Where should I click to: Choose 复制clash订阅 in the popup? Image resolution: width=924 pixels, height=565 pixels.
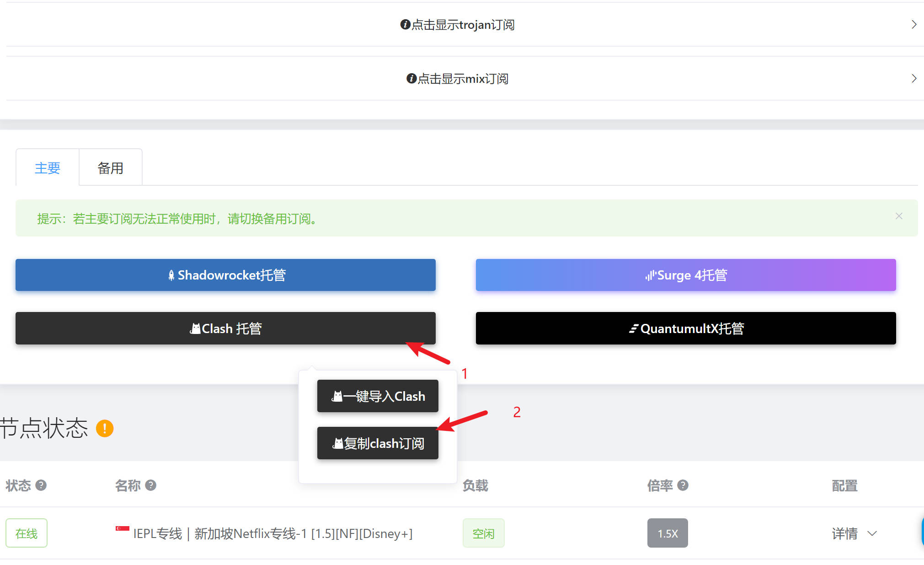coord(378,443)
